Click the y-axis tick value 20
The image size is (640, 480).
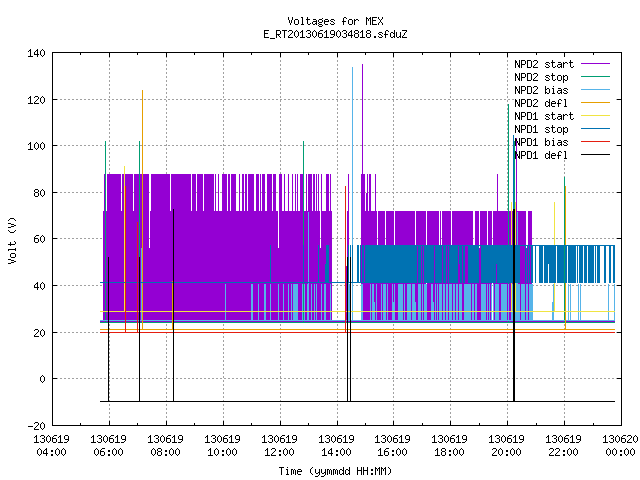click(x=39, y=333)
